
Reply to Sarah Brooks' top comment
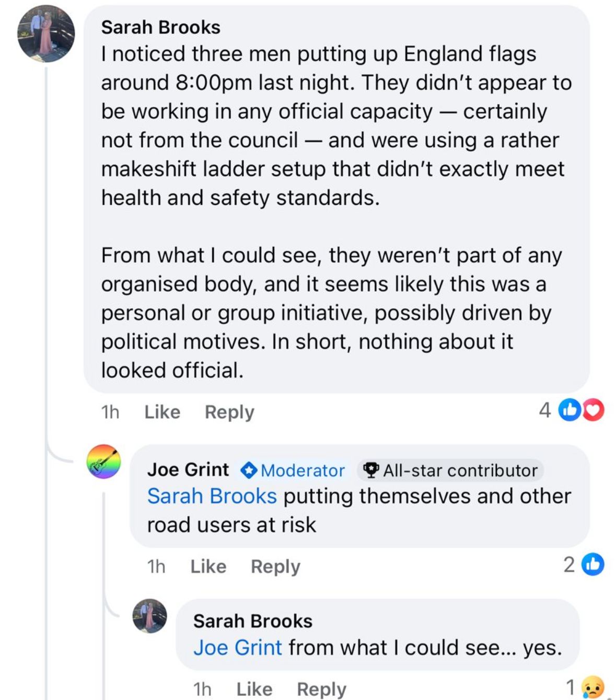pyautogui.click(x=229, y=412)
